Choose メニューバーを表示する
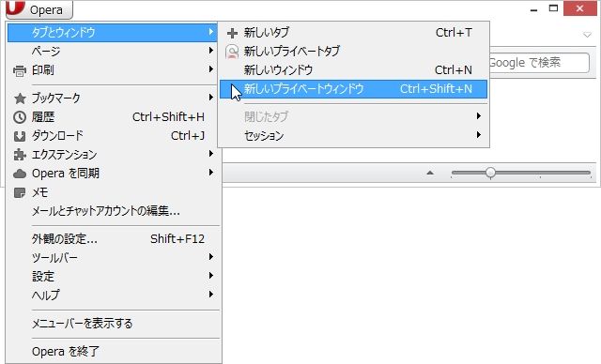 pos(113,324)
